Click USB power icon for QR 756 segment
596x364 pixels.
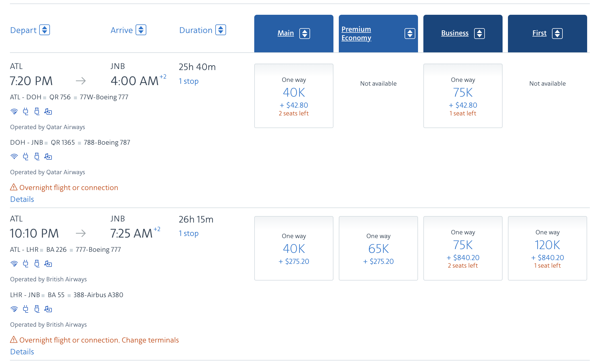pyautogui.click(x=37, y=111)
